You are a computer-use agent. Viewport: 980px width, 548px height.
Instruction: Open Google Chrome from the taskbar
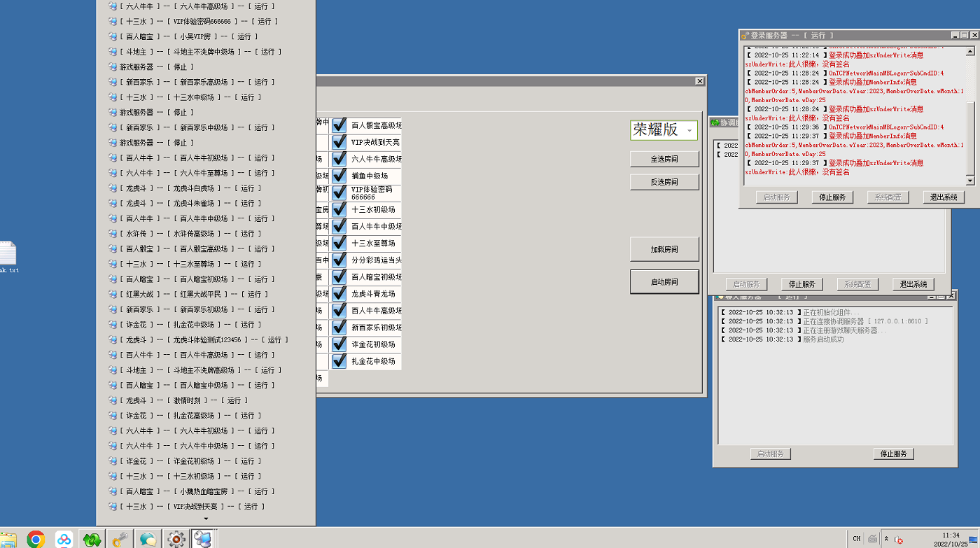click(36, 539)
